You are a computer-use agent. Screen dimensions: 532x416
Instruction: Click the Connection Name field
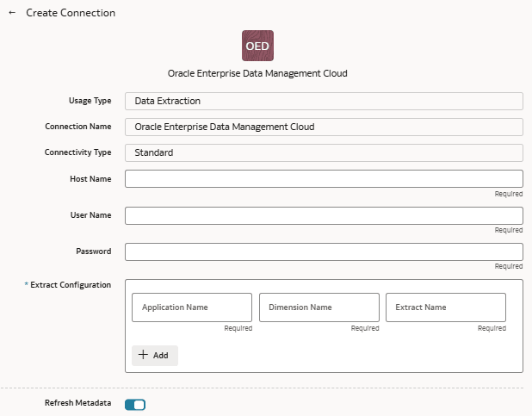tap(324, 127)
